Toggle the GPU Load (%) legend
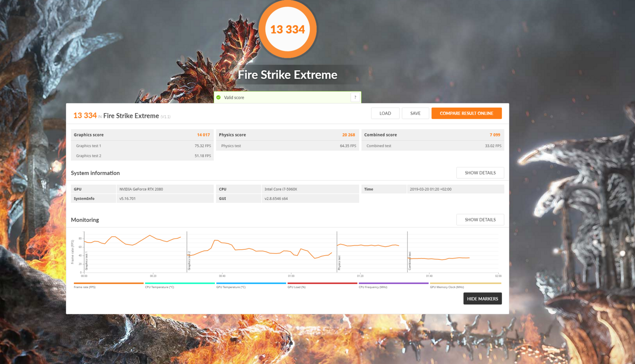The height and width of the screenshot is (364, 635). click(322, 285)
